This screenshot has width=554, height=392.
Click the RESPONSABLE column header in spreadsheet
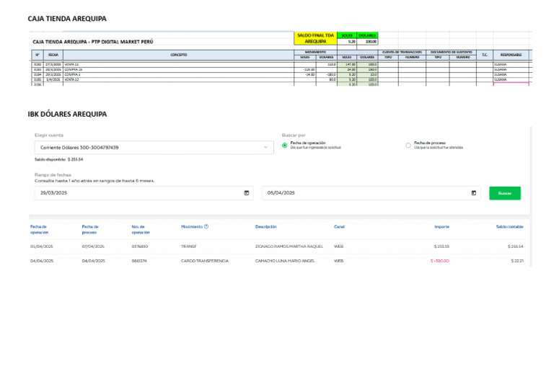511,55
